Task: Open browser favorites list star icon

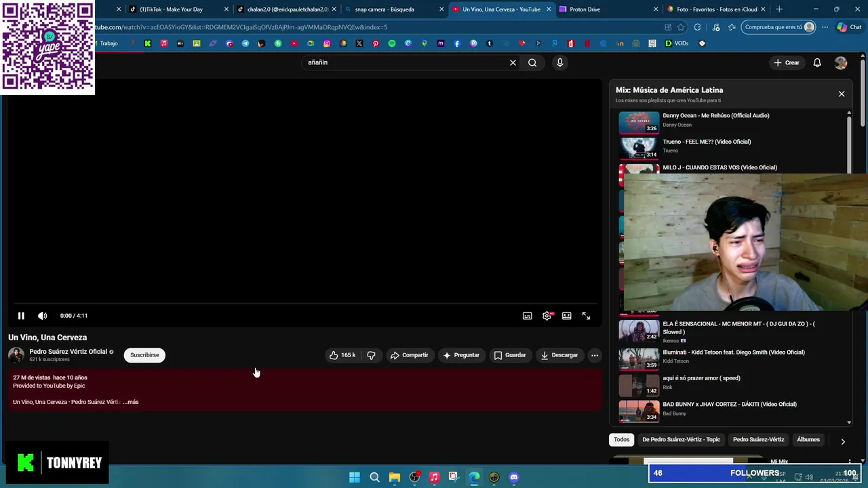Action: 732,27
